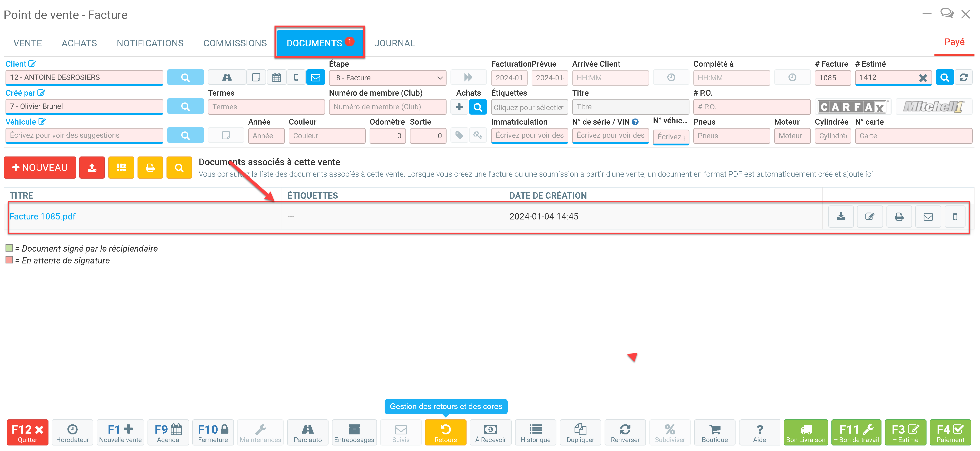Open the Étiquettes selection dropdown
The image size is (980, 451).
pyautogui.click(x=529, y=107)
